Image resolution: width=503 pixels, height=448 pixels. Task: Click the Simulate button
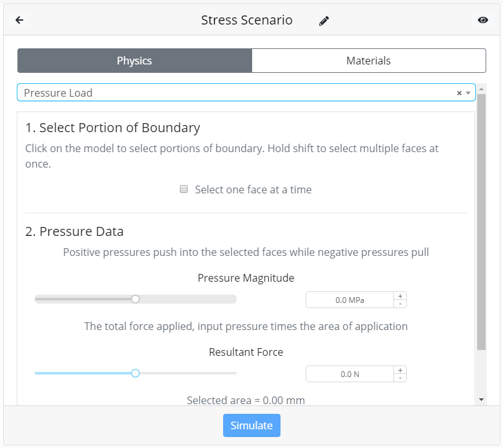(252, 425)
